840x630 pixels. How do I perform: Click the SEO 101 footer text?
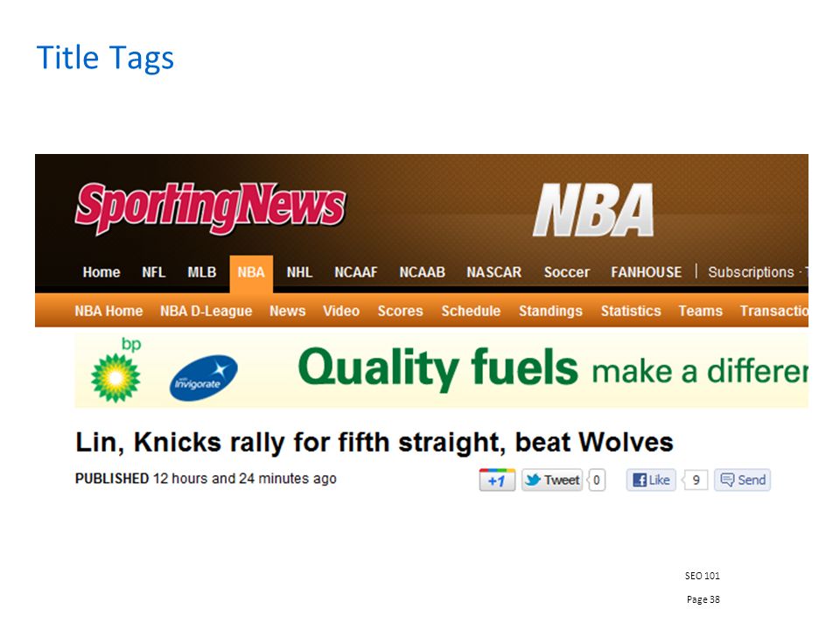703,576
